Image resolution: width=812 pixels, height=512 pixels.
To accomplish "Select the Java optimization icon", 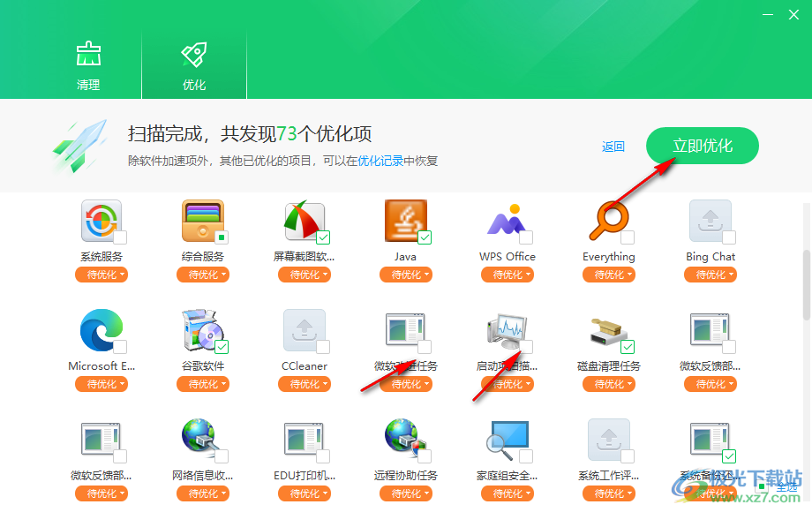I will point(406,221).
